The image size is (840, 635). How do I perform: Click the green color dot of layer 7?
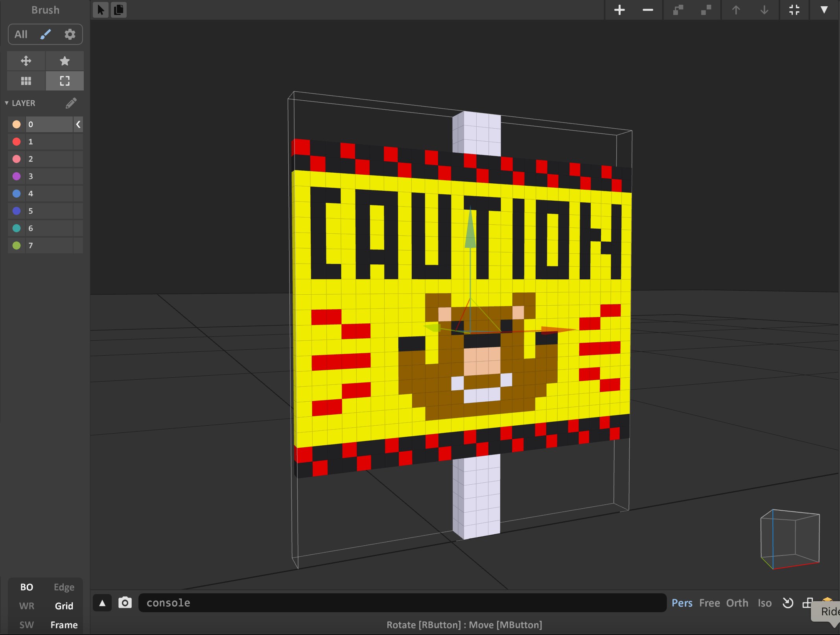[17, 246]
